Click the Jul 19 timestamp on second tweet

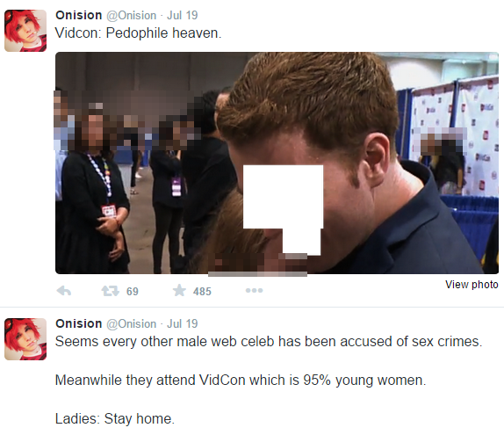click(183, 324)
